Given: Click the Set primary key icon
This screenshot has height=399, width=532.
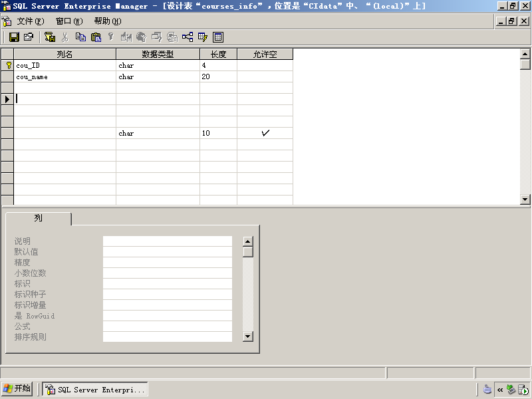Looking at the screenshot, I should (111, 37).
